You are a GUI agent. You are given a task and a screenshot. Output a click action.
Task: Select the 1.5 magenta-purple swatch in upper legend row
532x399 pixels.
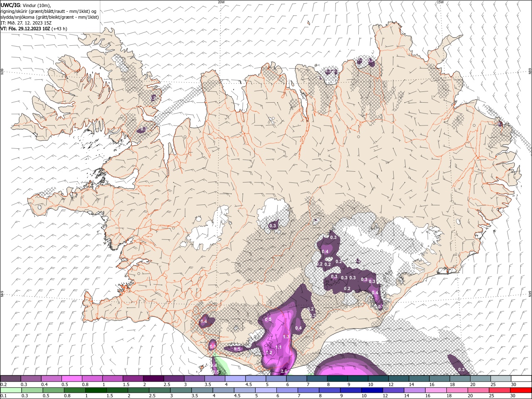pyautogui.click(x=133, y=378)
